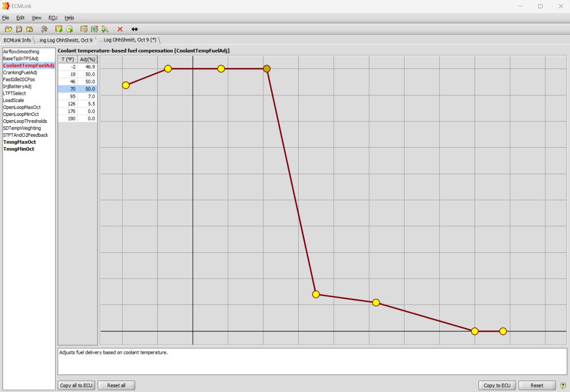The image size is (570, 392).
Task: Click the graph with green play arrow icon
Action: pyautogui.click(x=59, y=29)
